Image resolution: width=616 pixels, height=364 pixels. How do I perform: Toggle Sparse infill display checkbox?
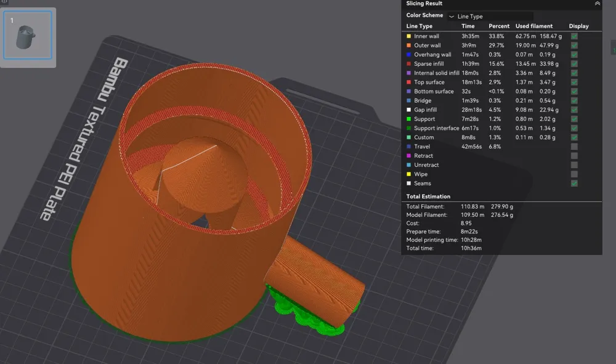click(x=574, y=63)
